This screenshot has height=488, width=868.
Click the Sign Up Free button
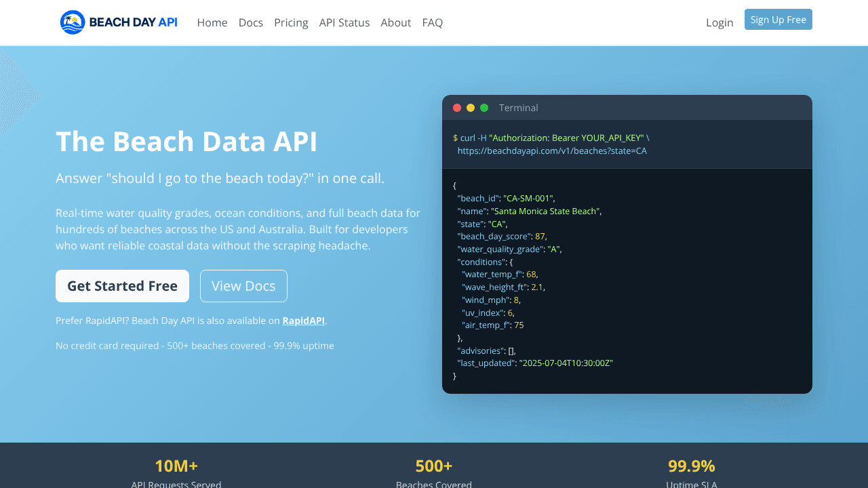pyautogui.click(x=778, y=20)
